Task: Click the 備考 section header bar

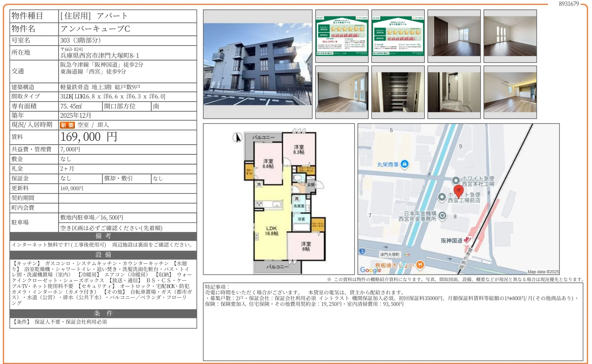Action: [x=103, y=236]
